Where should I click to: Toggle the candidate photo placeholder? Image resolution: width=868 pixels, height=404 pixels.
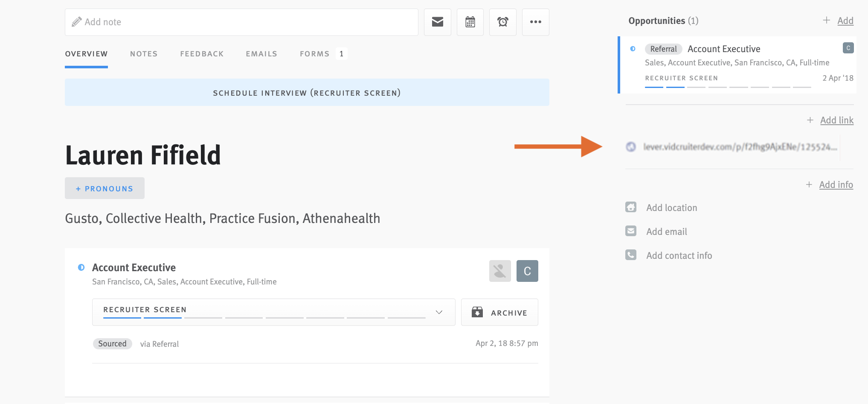(499, 271)
